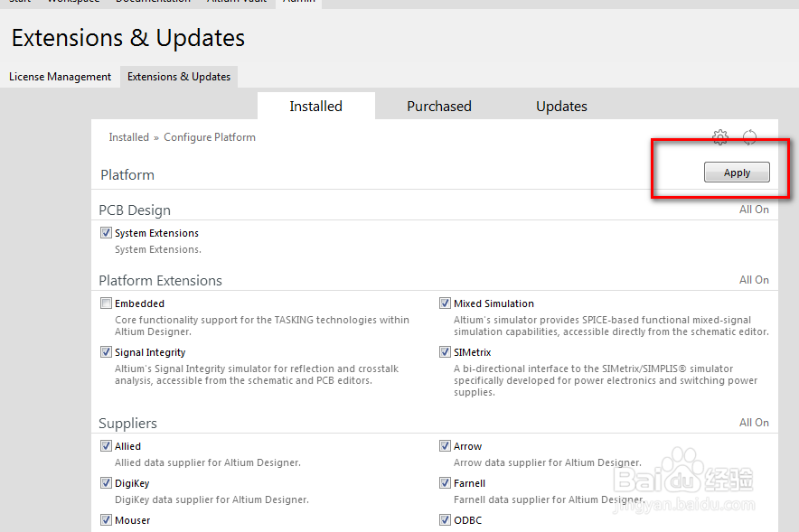Image resolution: width=799 pixels, height=532 pixels.
Task: Click the Configure Platform breadcrumb
Action: pos(210,137)
